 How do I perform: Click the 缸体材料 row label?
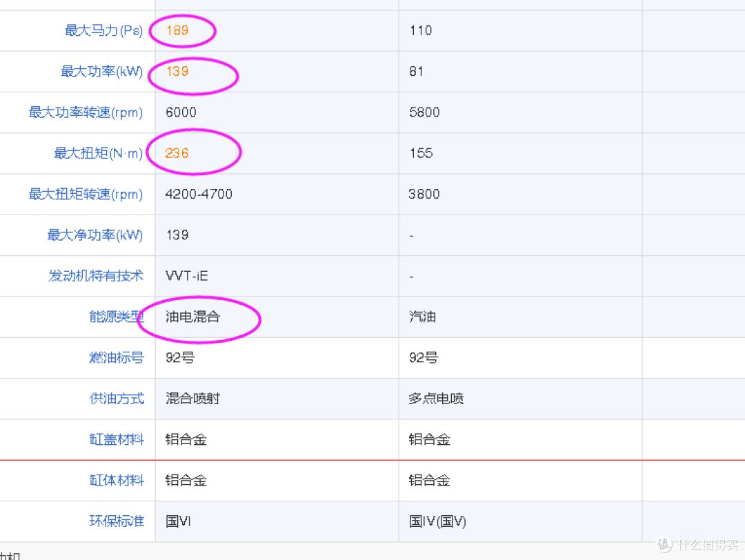[117, 480]
